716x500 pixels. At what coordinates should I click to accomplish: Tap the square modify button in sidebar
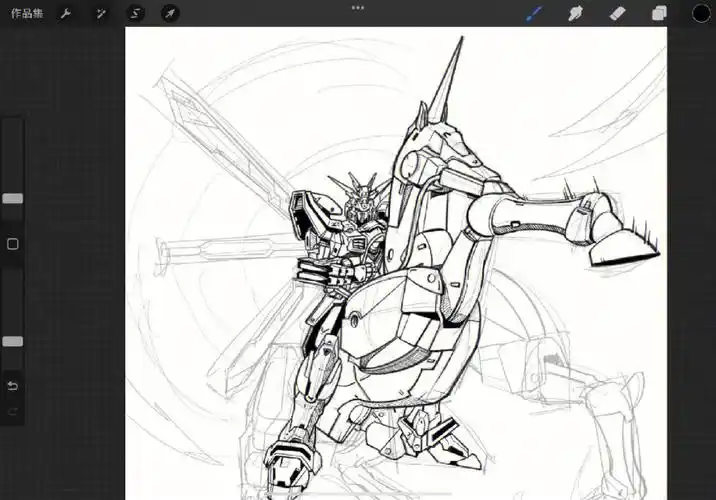point(13,244)
